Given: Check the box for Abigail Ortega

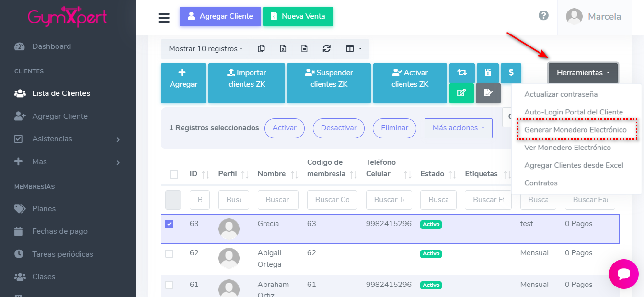Looking at the screenshot, I should coord(169,253).
